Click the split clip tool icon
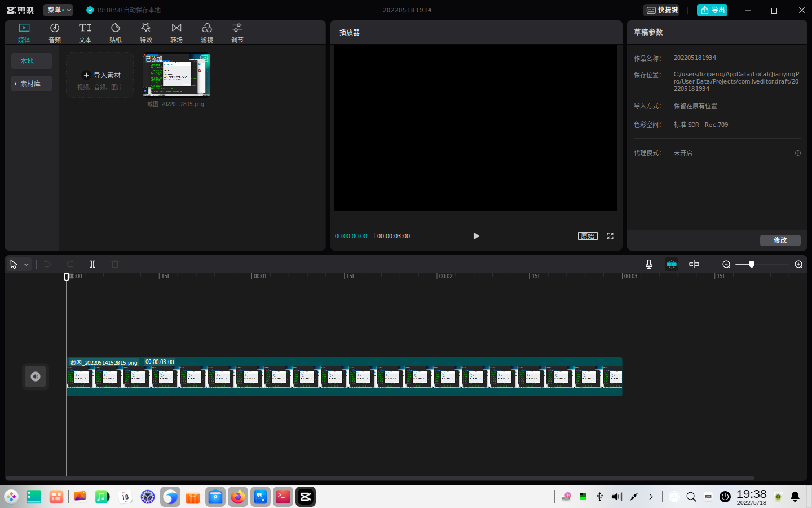 [x=92, y=264]
